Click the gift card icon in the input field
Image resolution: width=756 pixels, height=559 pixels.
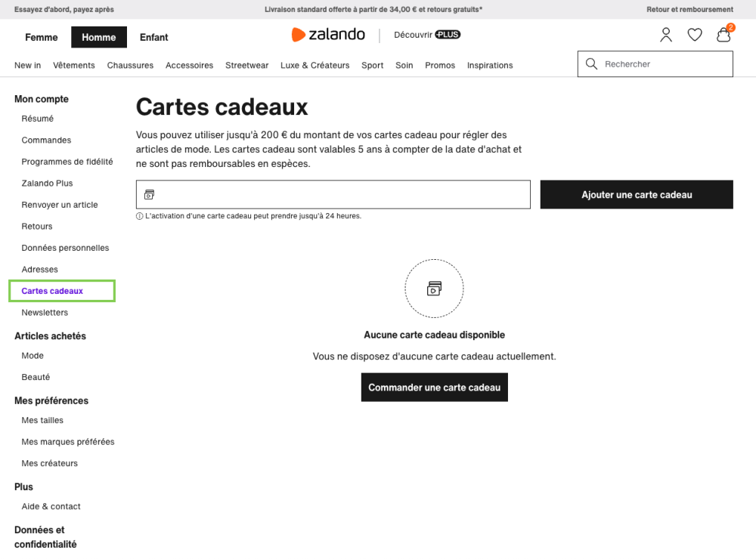tap(149, 195)
